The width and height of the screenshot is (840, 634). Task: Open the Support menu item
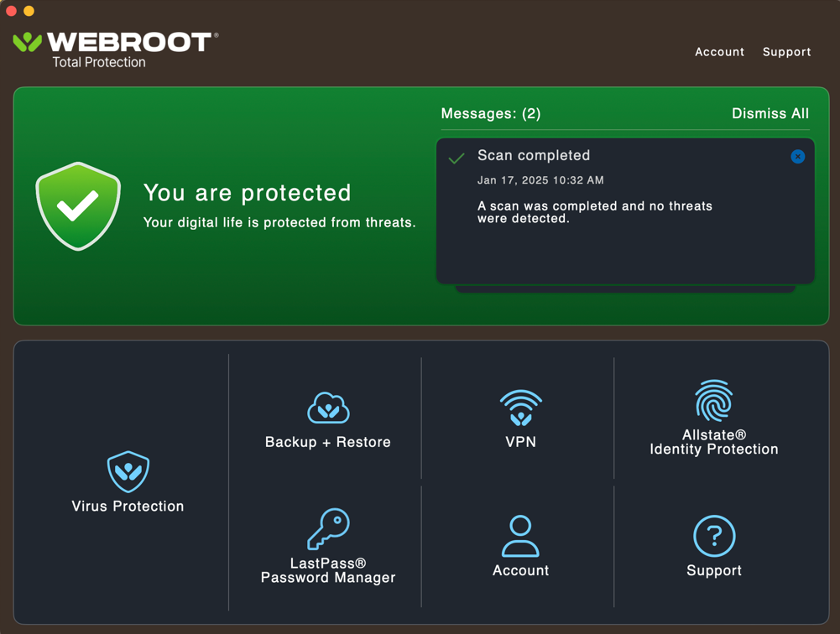pyautogui.click(x=786, y=52)
